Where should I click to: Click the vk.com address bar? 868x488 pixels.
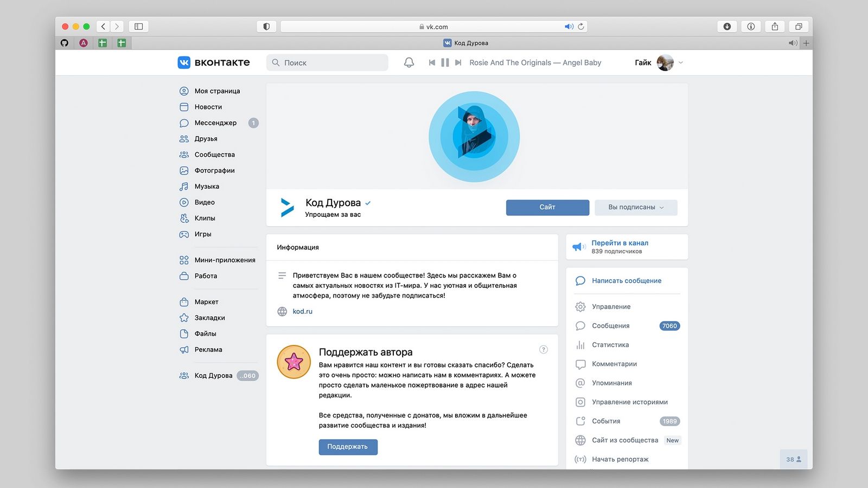(433, 26)
